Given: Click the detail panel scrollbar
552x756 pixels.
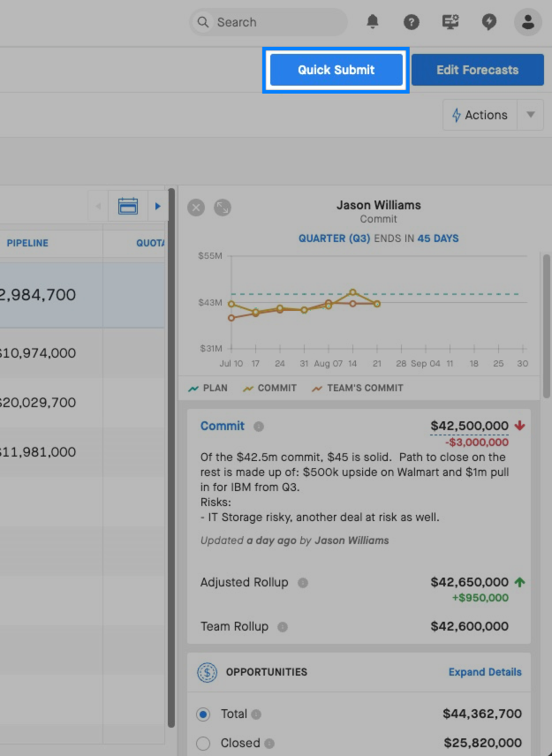Looking at the screenshot, I should point(546,325).
